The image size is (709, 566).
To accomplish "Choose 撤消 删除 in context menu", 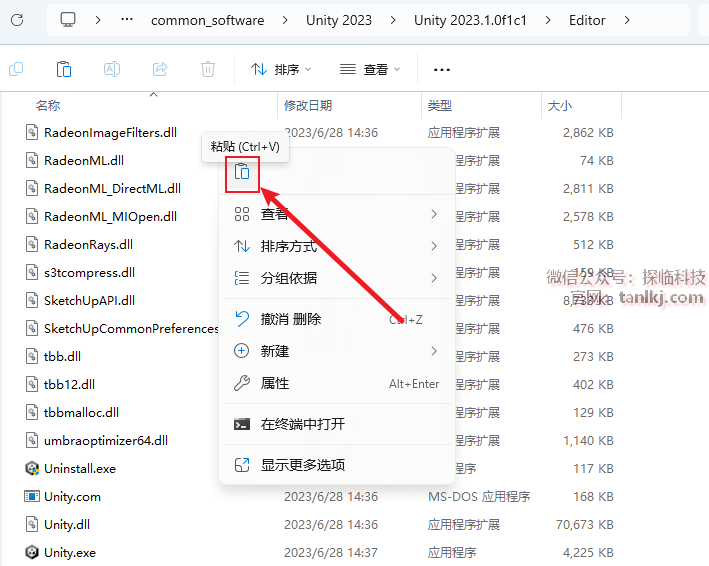I will click(x=337, y=319).
